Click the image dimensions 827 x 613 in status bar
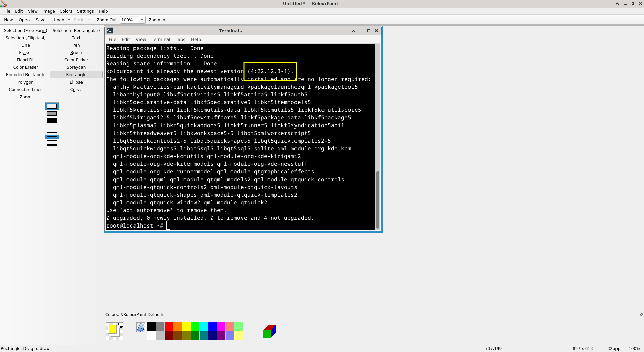 (583, 349)
